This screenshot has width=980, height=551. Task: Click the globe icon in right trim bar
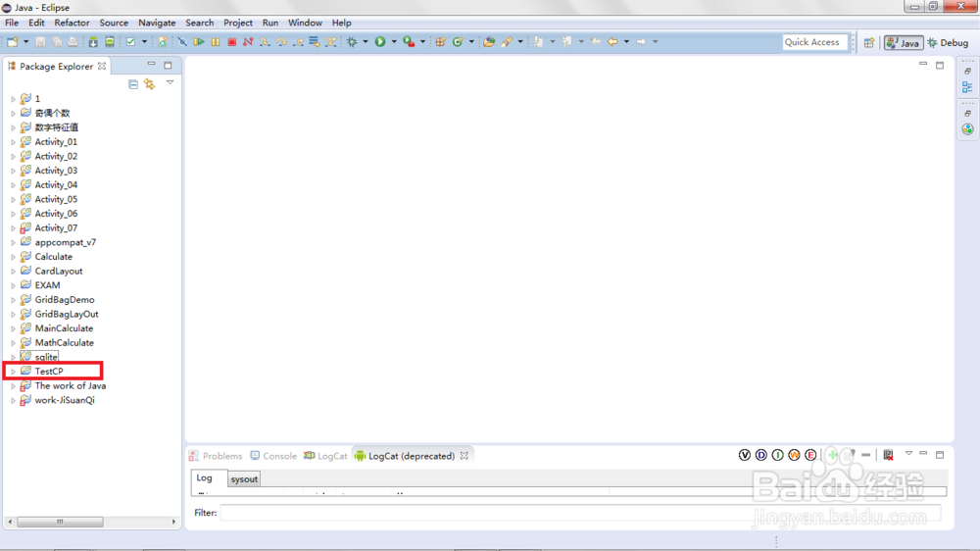pos(967,129)
